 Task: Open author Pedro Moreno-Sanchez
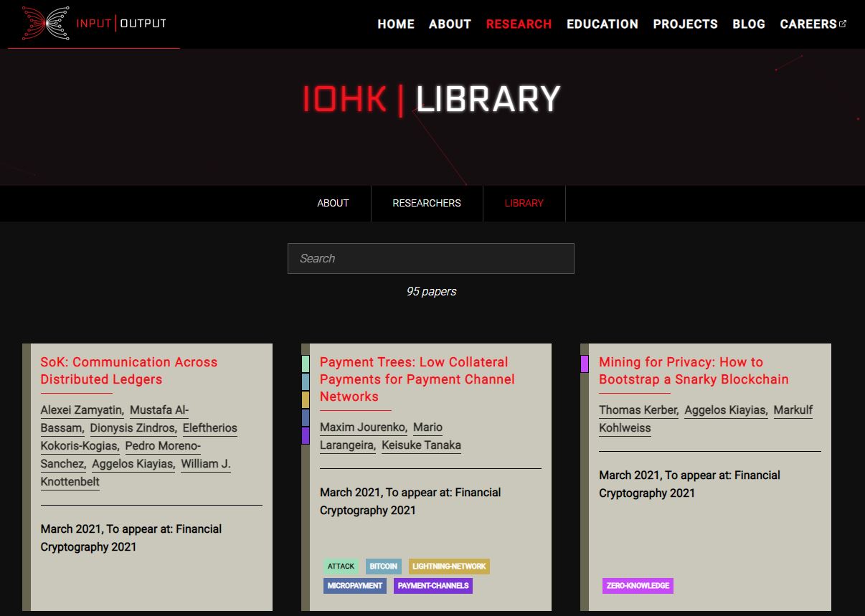pyautogui.click(x=120, y=455)
